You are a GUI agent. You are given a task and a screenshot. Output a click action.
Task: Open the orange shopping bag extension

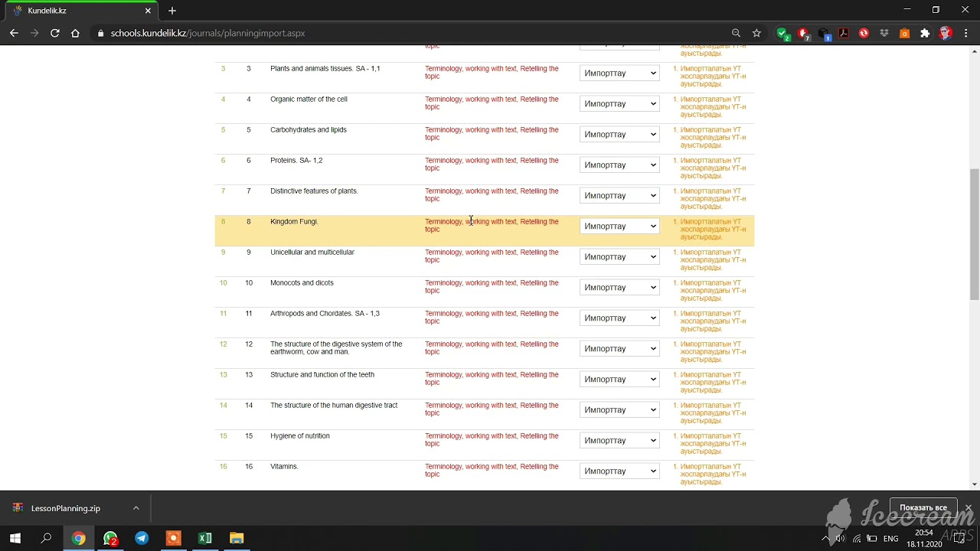904,33
